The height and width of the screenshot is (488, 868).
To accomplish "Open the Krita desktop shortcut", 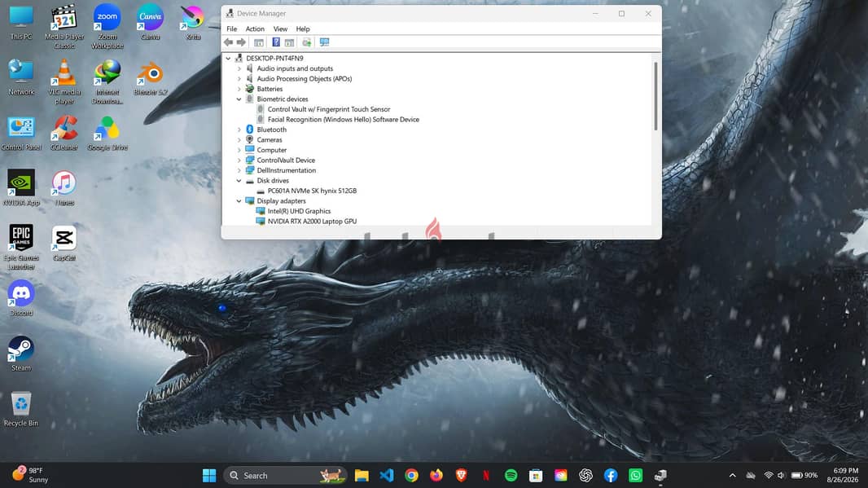I will pos(193,23).
